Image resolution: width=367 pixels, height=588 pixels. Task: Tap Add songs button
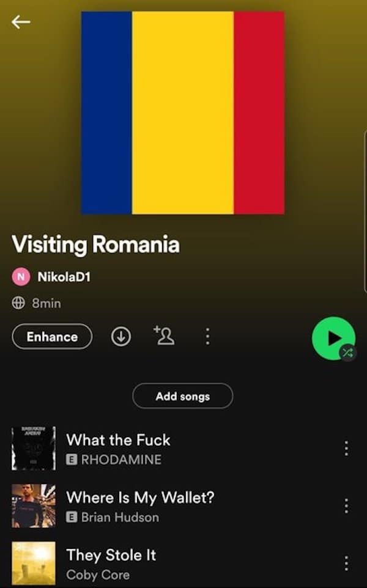click(183, 396)
